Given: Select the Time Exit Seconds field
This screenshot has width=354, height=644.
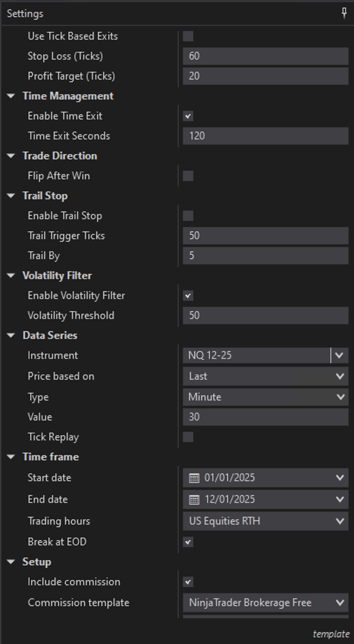Looking at the screenshot, I should [265, 136].
